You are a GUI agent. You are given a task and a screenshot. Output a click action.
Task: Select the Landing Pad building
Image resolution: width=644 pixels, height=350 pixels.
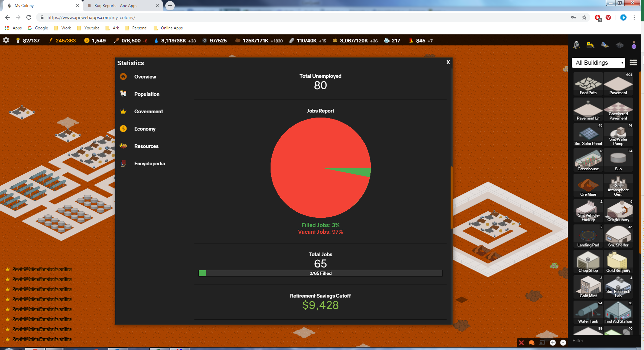click(588, 236)
